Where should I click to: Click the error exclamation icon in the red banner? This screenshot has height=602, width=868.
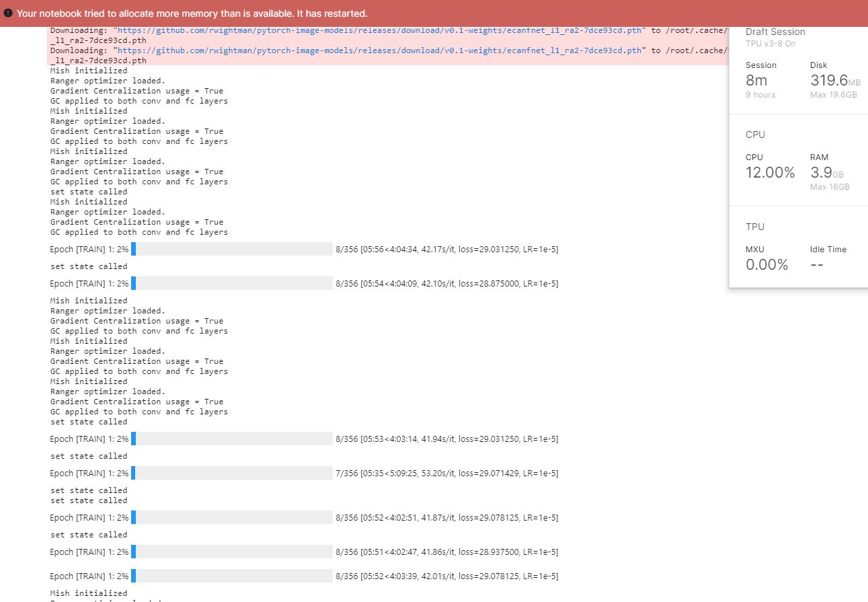point(8,13)
